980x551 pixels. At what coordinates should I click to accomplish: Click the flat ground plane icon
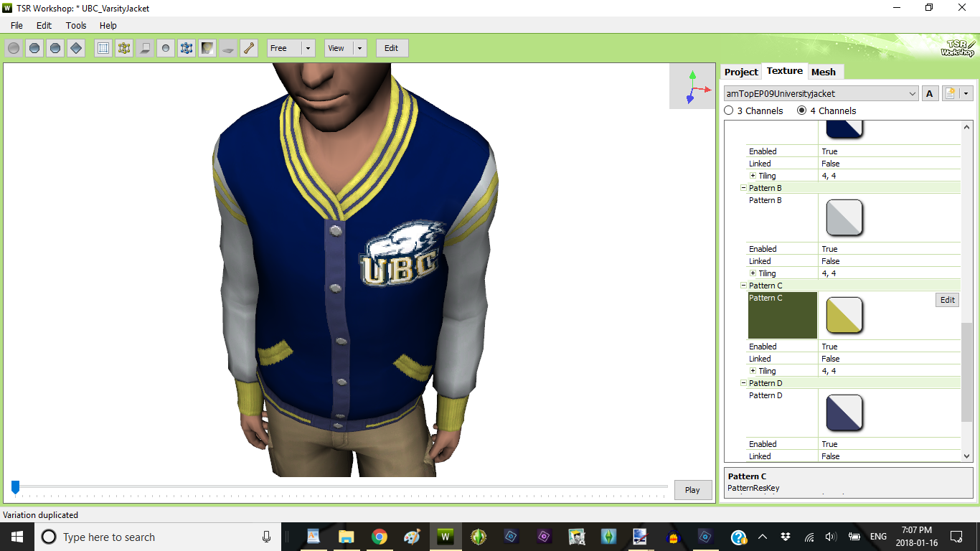228,48
